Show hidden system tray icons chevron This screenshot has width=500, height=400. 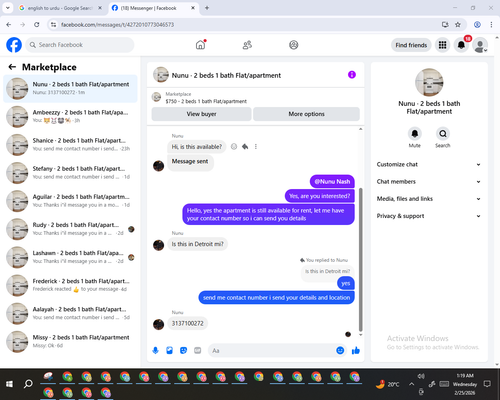point(412,384)
